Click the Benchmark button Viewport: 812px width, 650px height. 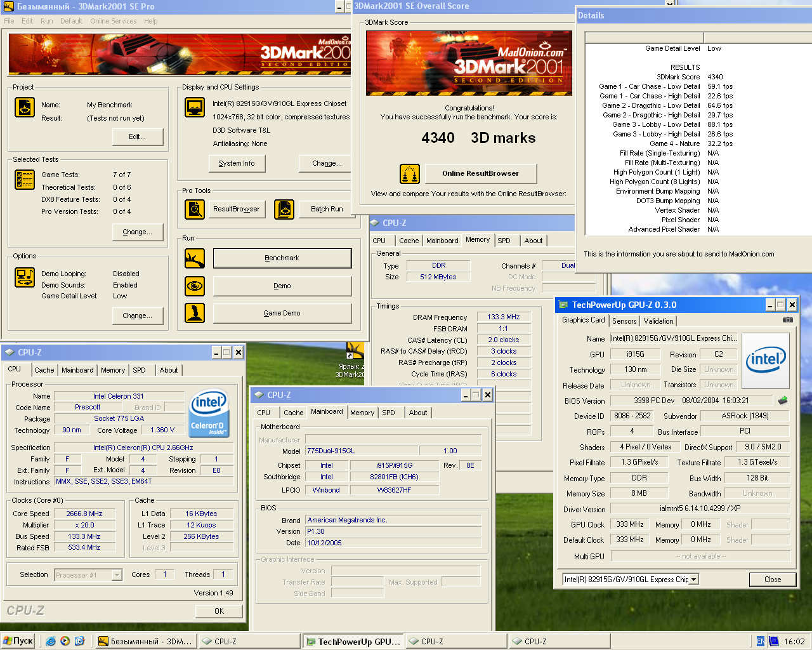[x=282, y=258]
